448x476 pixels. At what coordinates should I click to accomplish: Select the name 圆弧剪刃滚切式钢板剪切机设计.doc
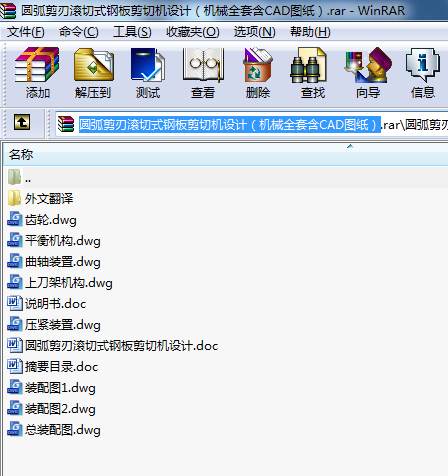[122, 346]
